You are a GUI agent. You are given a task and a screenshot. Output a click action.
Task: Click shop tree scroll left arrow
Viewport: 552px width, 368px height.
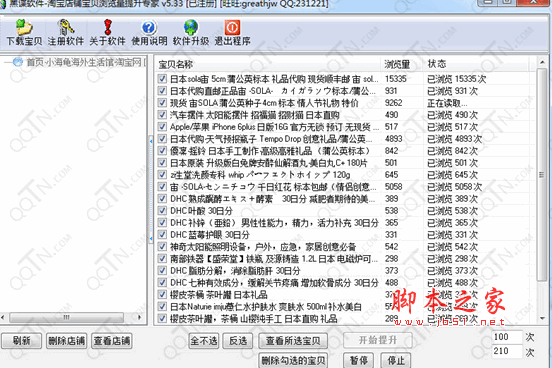coord(3,318)
